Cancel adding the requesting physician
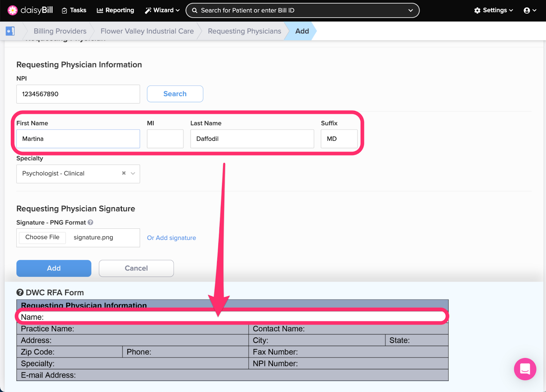This screenshot has width=546, height=392. [x=136, y=268]
